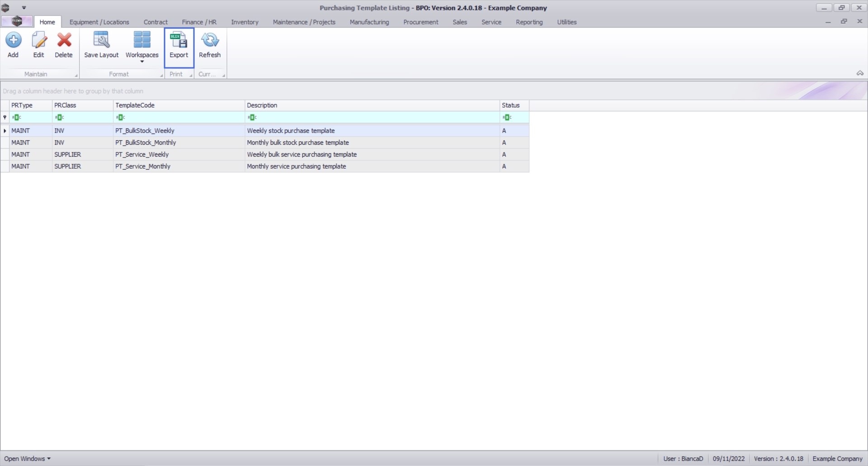Viewport: 868px width, 466px height.
Task: Close the inner Purchasing Template Listing window
Action: tap(859, 21)
